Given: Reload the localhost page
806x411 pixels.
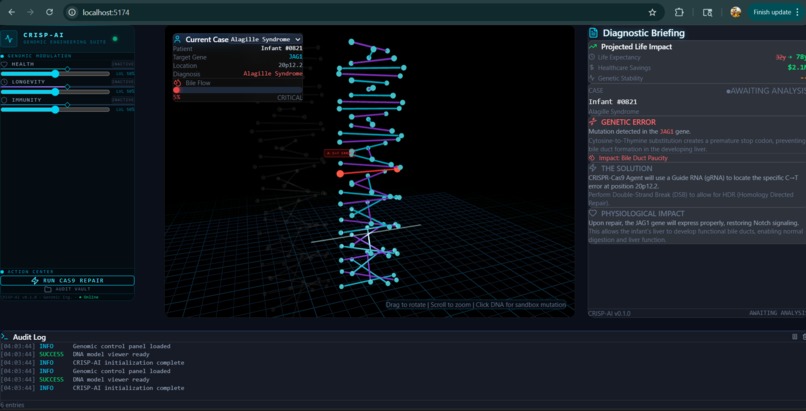Looking at the screenshot, I should click(x=49, y=12).
